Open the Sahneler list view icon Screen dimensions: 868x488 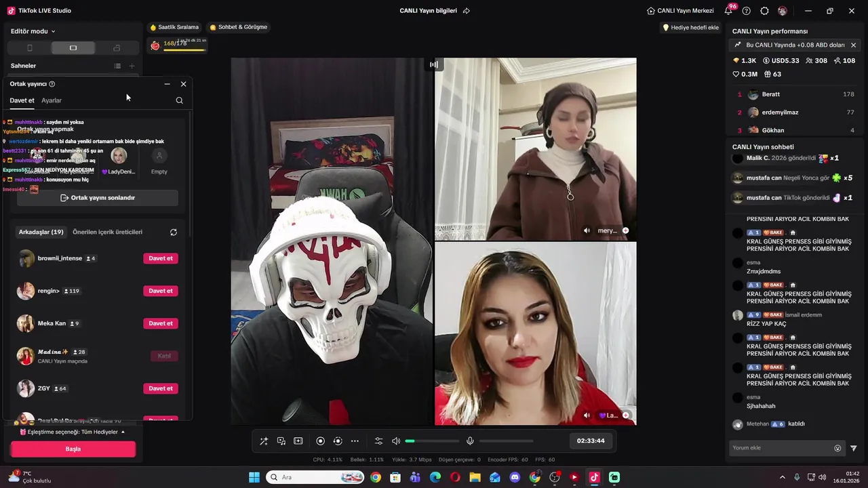click(117, 66)
